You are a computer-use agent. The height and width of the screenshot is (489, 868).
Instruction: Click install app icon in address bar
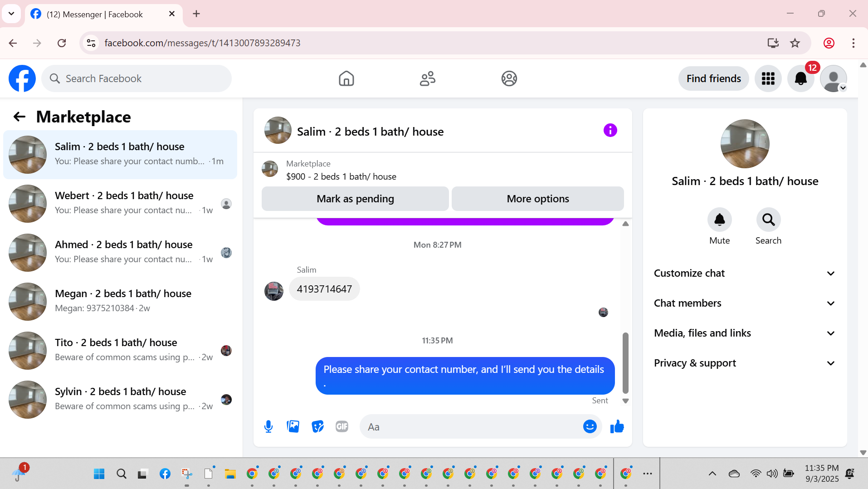click(x=773, y=43)
